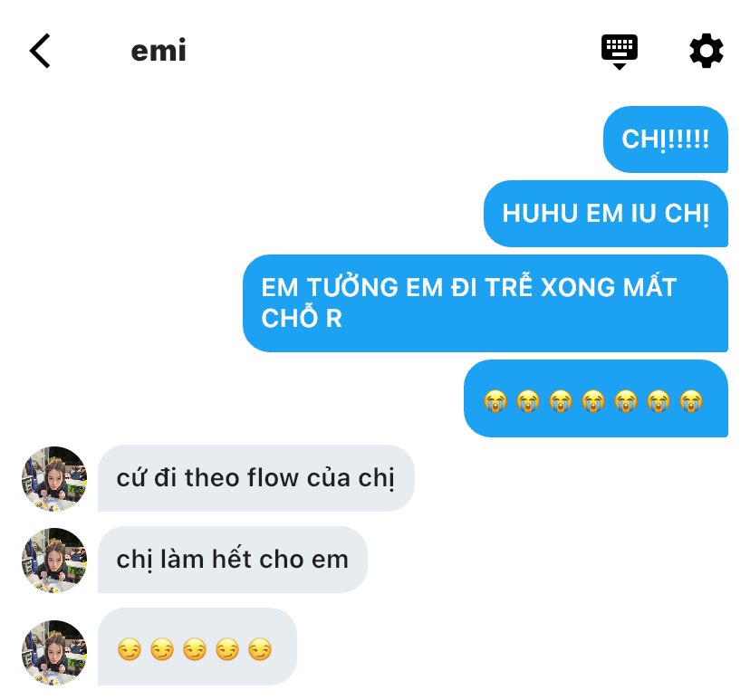Image resolution: width=750 pixels, height=700 pixels.
Task: Hide keyboard using the keyboard icon
Action: [620, 52]
